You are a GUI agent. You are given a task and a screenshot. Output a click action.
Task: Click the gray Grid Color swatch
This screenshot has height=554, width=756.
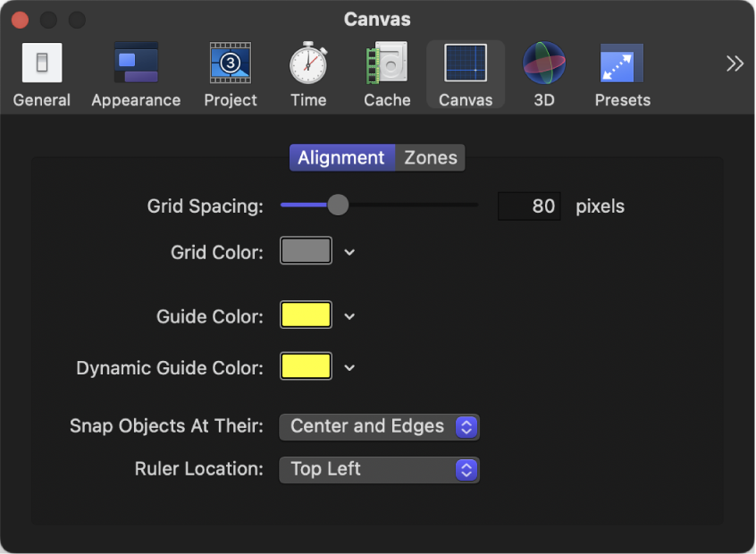click(x=306, y=251)
